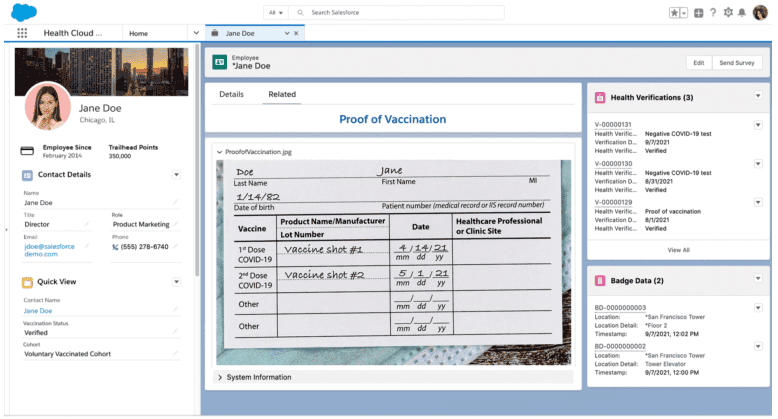Screen dimensions: 778x419
Task: Click the Employee record icon
Action: pyautogui.click(x=220, y=62)
